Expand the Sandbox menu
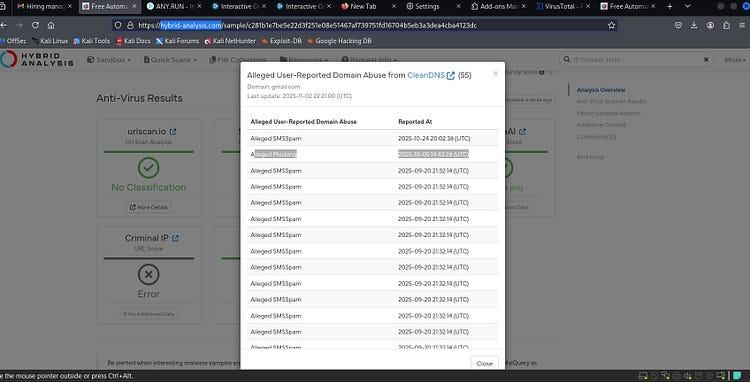750x382 pixels. point(109,60)
